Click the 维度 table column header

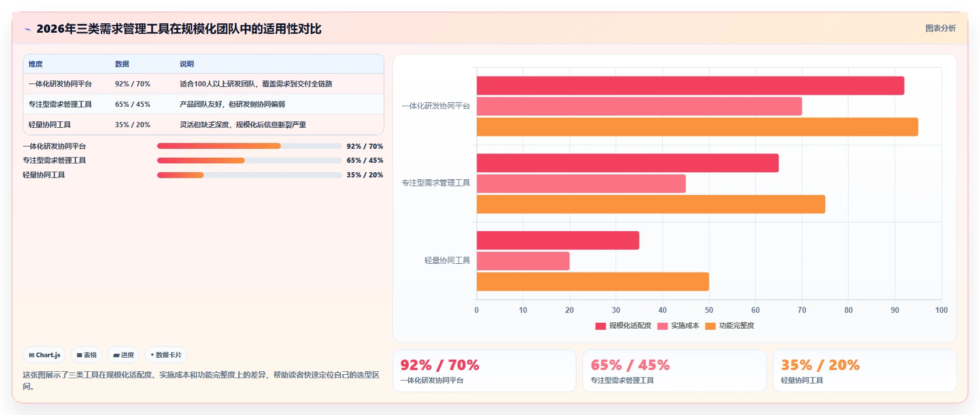tap(36, 64)
